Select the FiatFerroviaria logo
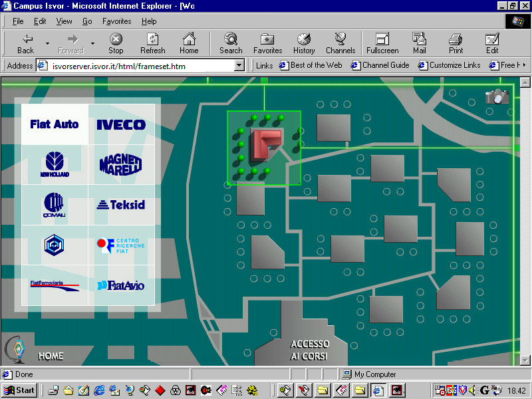 coord(55,285)
